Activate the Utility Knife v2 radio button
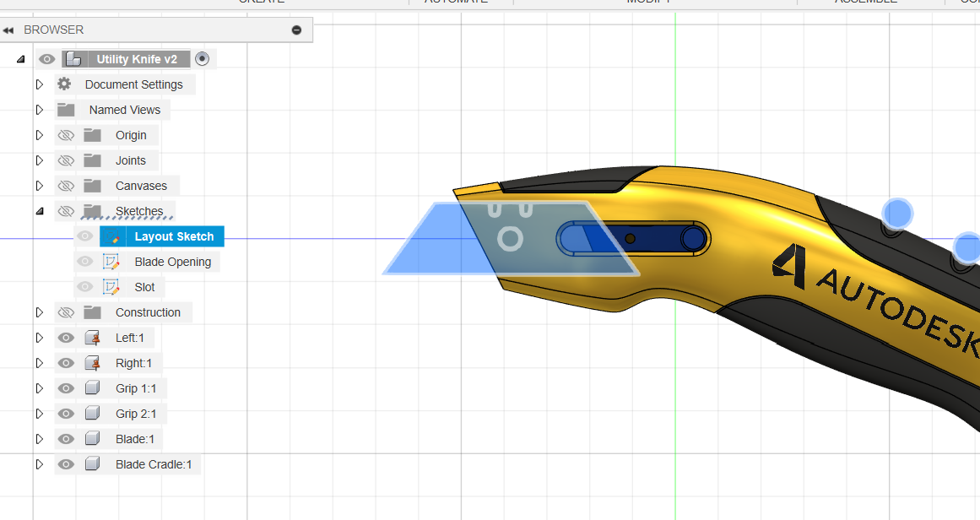 (x=202, y=59)
